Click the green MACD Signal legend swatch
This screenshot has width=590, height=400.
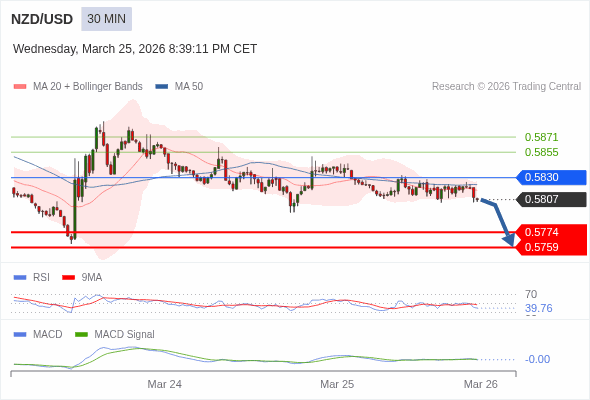pos(81,335)
